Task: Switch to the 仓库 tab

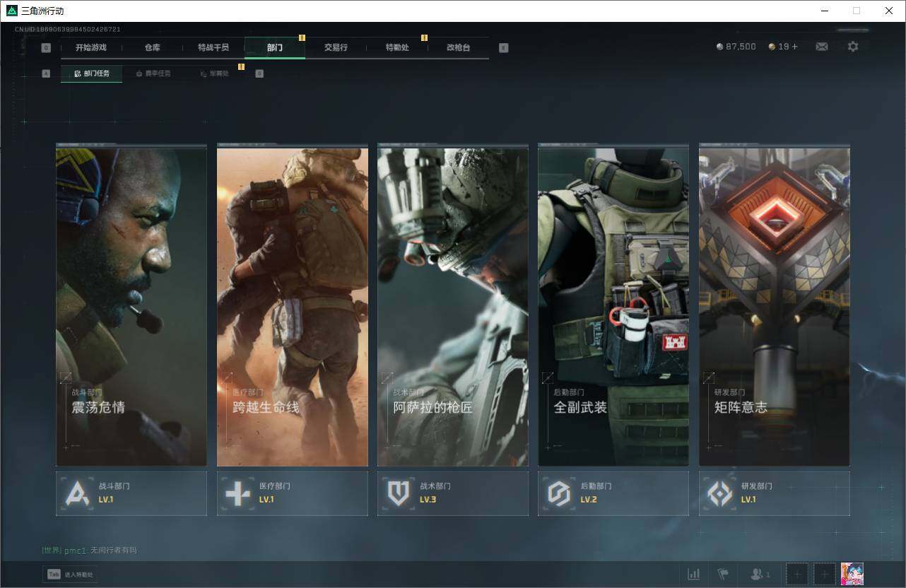Action: [152, 47]
